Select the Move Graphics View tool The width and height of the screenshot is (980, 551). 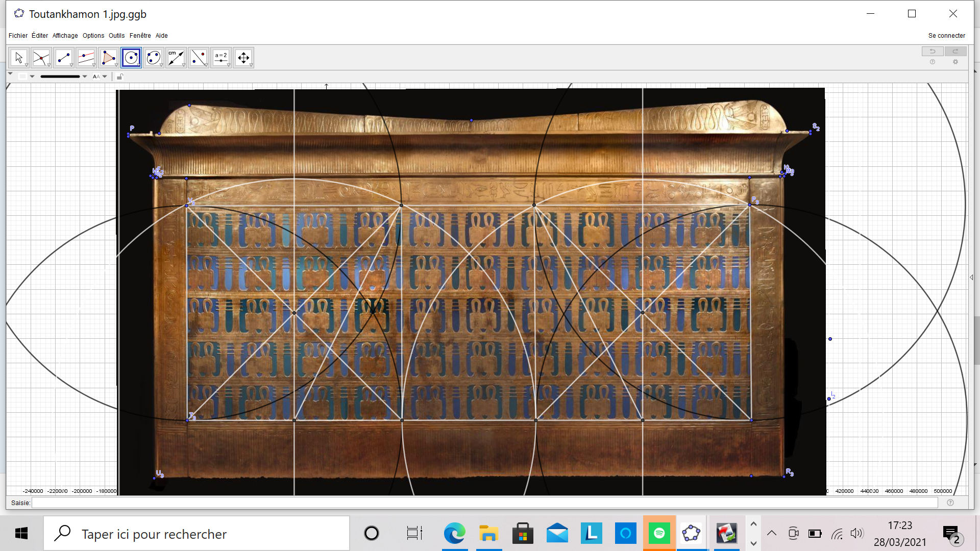(243, 58)
